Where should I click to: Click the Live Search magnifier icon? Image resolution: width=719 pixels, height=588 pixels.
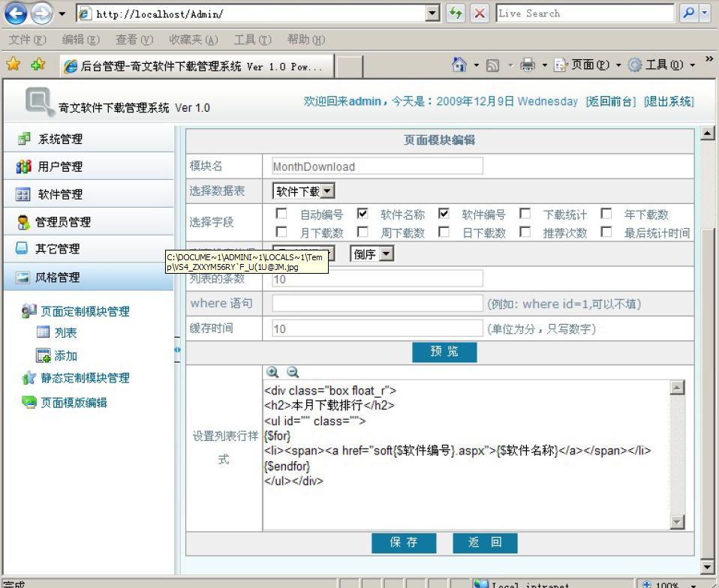[688, 13]
